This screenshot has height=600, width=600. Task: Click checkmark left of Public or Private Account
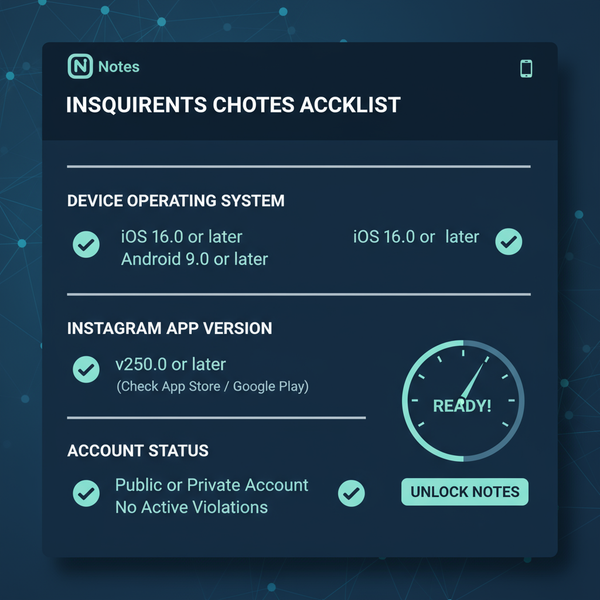[x=86, y=493]
